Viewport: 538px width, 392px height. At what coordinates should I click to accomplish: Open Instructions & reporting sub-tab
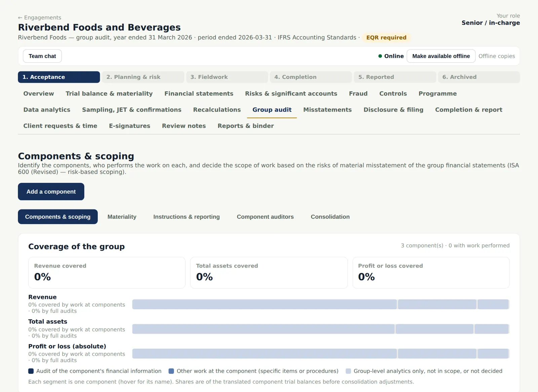(x=186, y=217)
